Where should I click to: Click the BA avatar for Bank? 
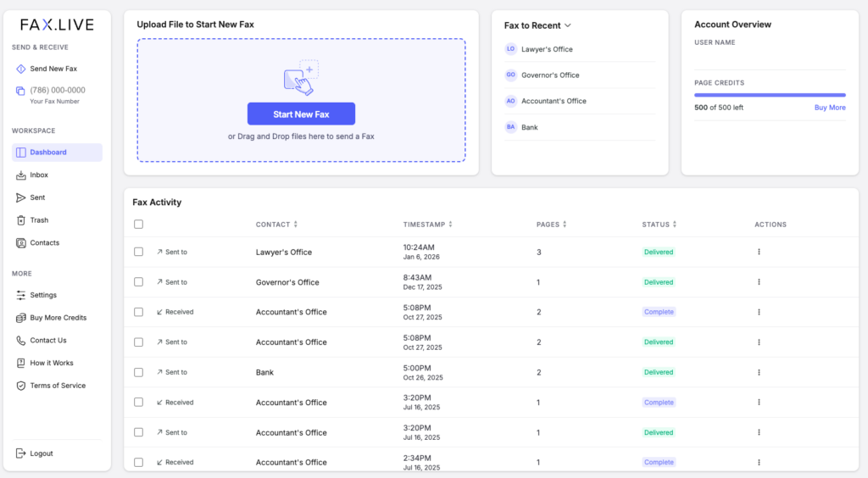[510, 126]
